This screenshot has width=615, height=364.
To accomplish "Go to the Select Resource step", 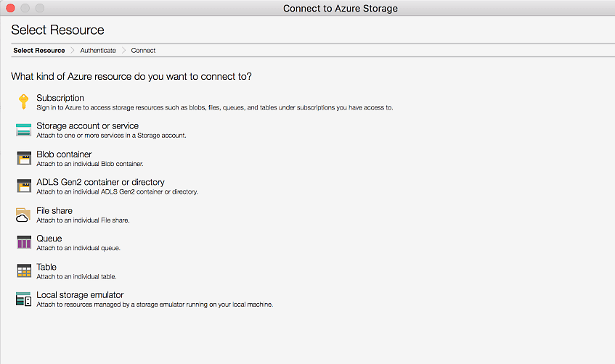I will (x=38, y=51).
